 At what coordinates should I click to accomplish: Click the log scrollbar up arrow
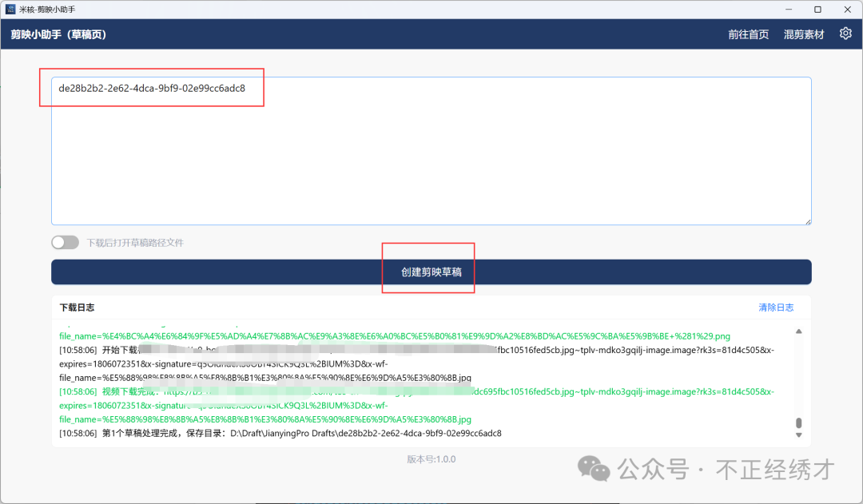click(x=798, y=331)
